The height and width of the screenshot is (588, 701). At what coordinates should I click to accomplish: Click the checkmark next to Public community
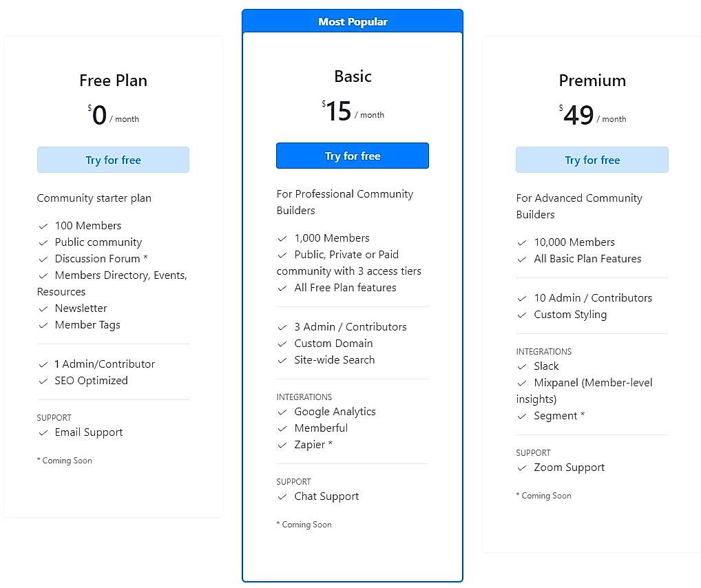click(43, 242)
